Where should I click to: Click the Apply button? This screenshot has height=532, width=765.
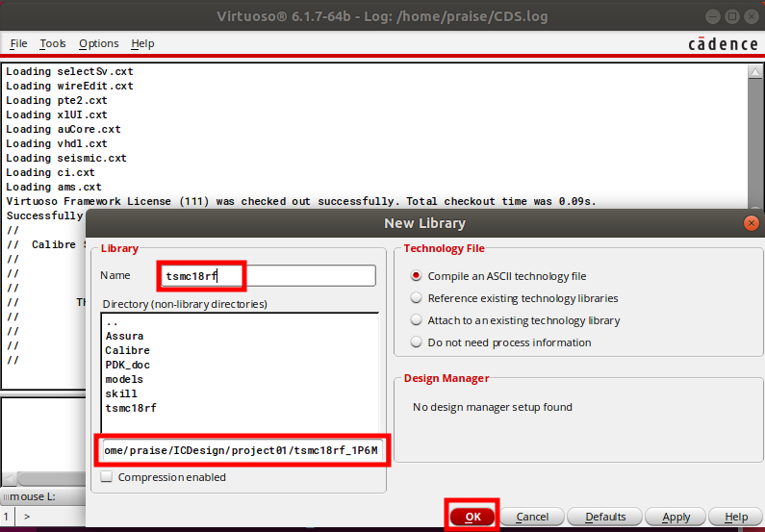tap(676, 517)
